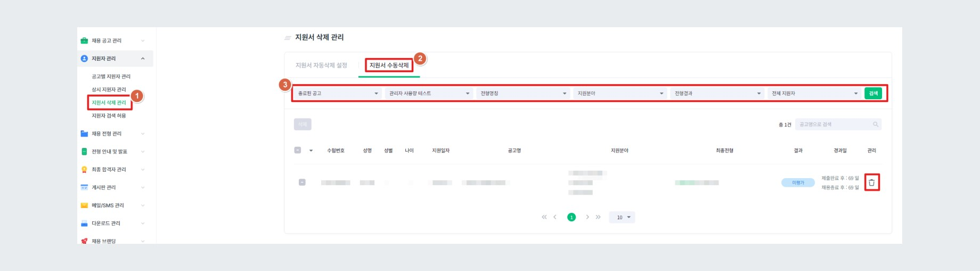Open the 지원분야 filter dropdown
Viewport: 980px width, 271px height.
(620, 93)
